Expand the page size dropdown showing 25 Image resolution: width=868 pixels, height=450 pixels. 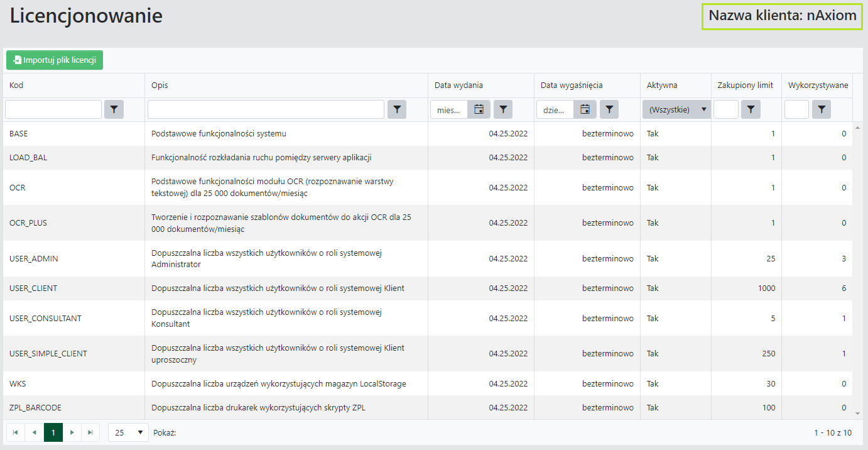[x=128, y=432]
